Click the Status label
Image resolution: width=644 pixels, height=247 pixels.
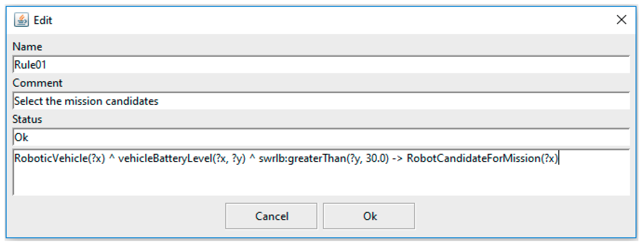coord(27,119)
